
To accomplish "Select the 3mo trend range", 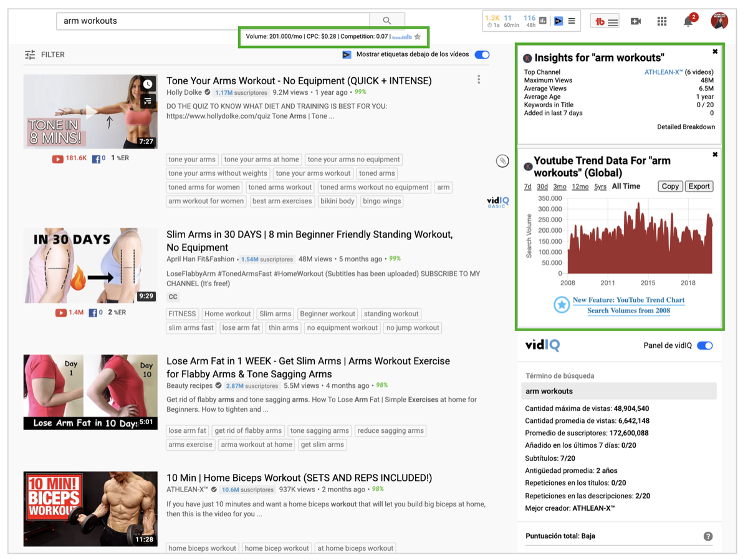I will tap(560, 186).
